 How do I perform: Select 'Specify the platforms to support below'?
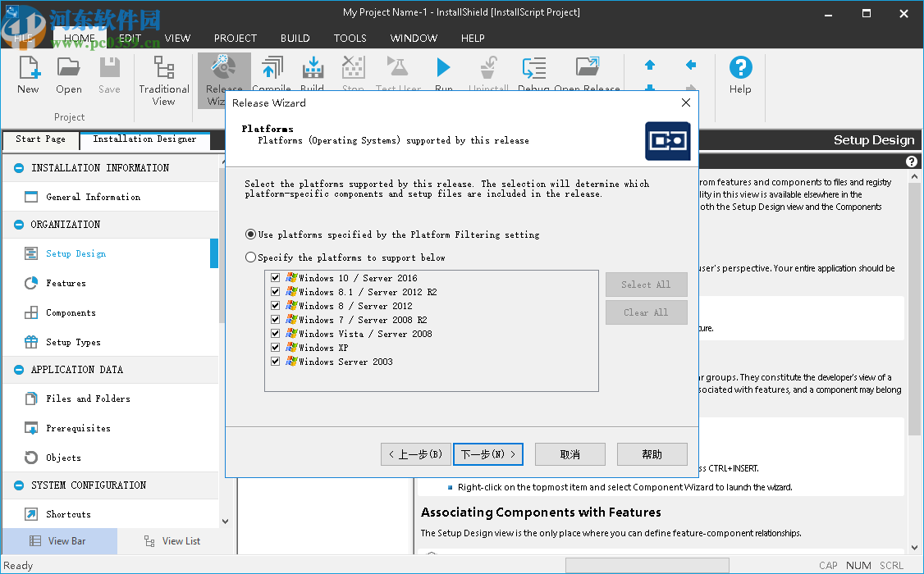(250, 257)
